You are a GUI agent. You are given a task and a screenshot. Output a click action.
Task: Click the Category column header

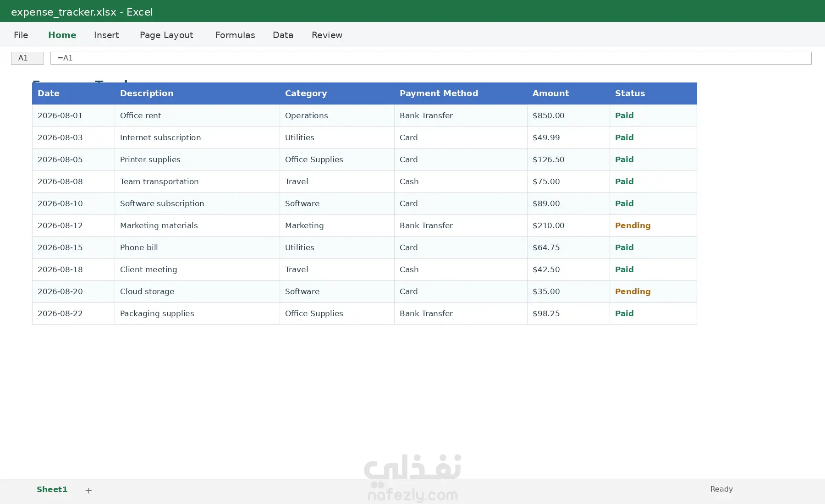coord(337,93)
